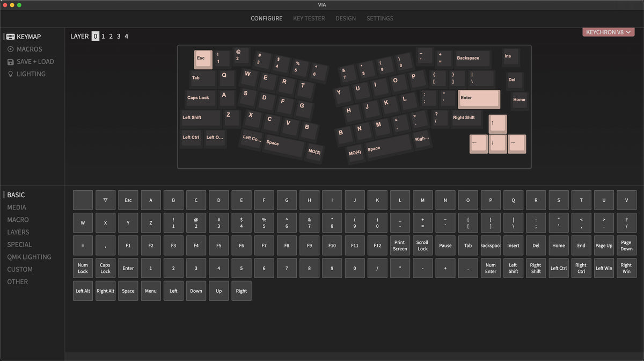Select the Esc key on the keyboard layout
This screenshot has width=644, height=361.
tap(203, 59)
